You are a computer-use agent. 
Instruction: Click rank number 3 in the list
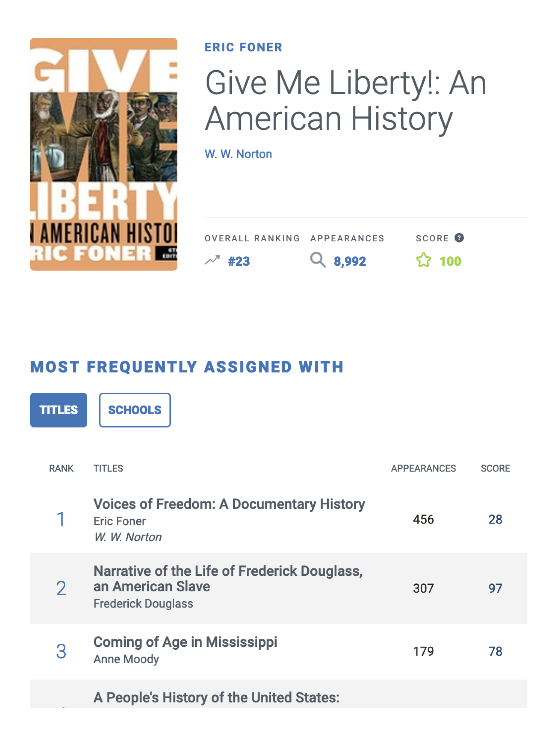(x=61, y=651)
